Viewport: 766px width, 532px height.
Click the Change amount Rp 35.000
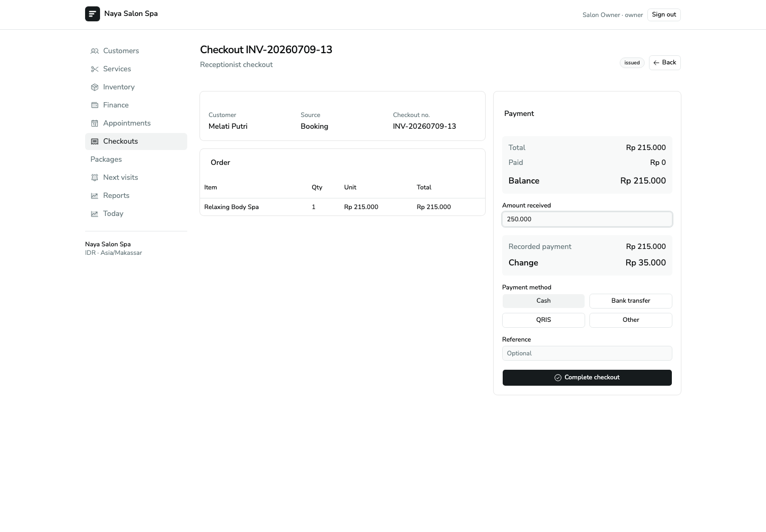pos(646,263)
